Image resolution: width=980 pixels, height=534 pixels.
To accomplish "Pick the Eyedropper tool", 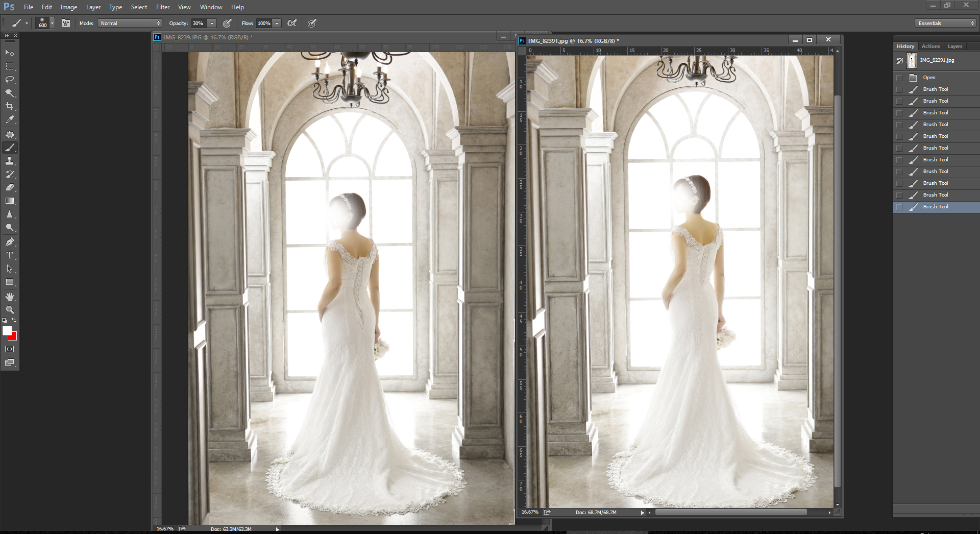I will click(x=10, y=119).
